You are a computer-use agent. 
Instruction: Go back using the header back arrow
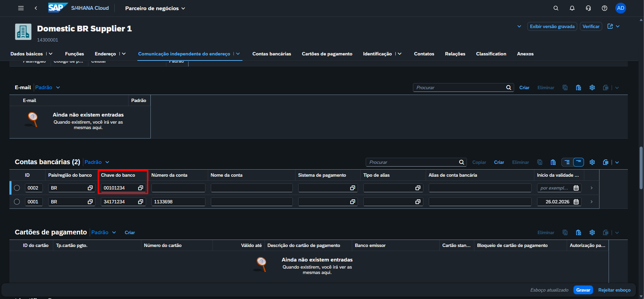(36, 8)
